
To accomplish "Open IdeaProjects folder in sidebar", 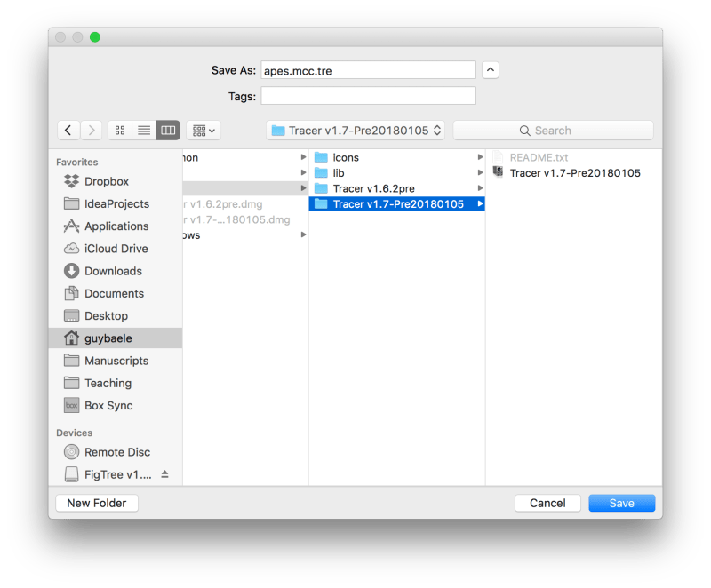I will [116, 204].
